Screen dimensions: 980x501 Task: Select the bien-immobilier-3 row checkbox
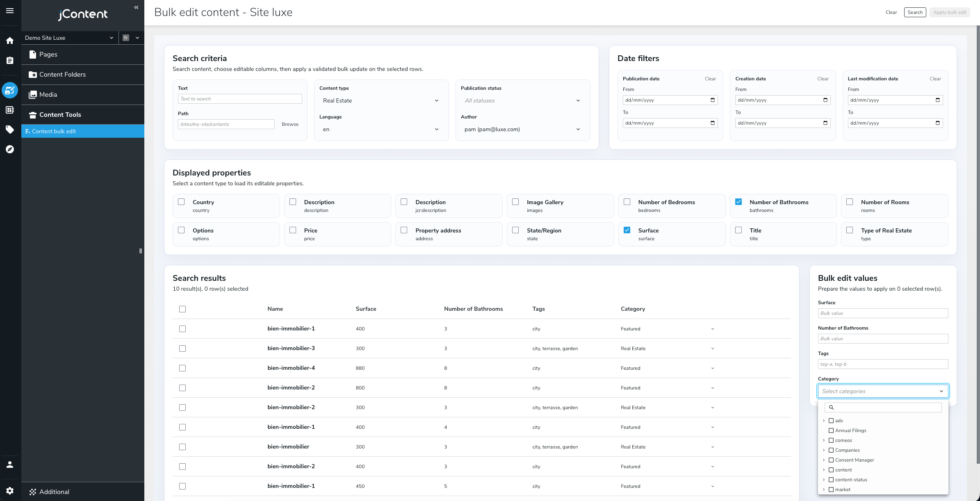182,348
